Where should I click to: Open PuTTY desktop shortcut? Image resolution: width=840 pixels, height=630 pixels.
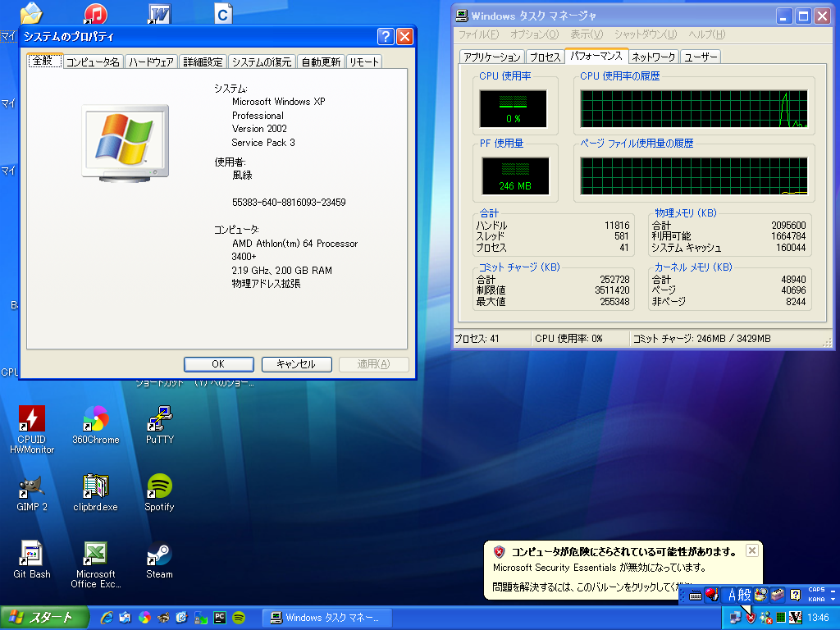click(159, 420)
